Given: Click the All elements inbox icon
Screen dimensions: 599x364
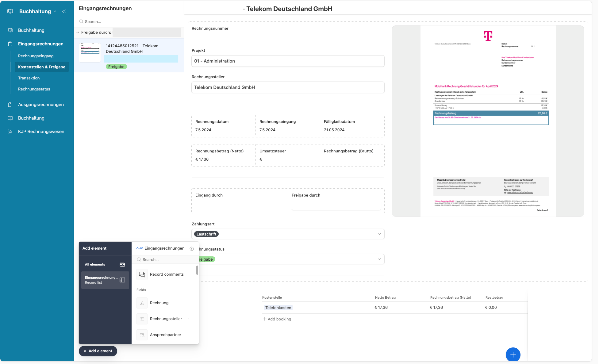Looking at the screenshot, I should pyautogui.click(x=122, y=264).
